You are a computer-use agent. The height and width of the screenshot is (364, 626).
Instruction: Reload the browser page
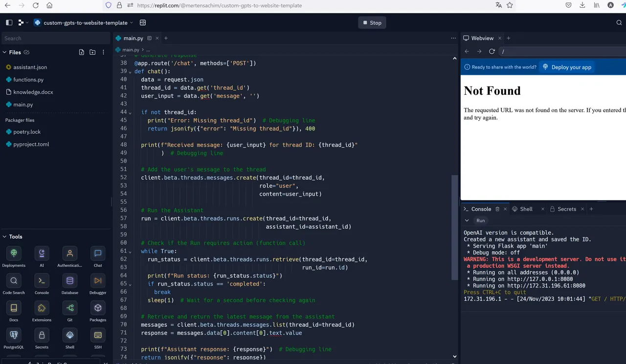(36, 5)
